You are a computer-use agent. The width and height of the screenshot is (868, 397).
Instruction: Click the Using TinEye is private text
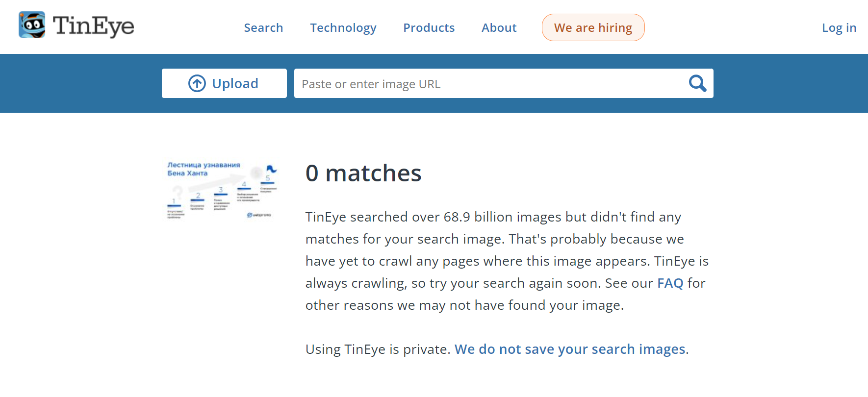(378, 349)
